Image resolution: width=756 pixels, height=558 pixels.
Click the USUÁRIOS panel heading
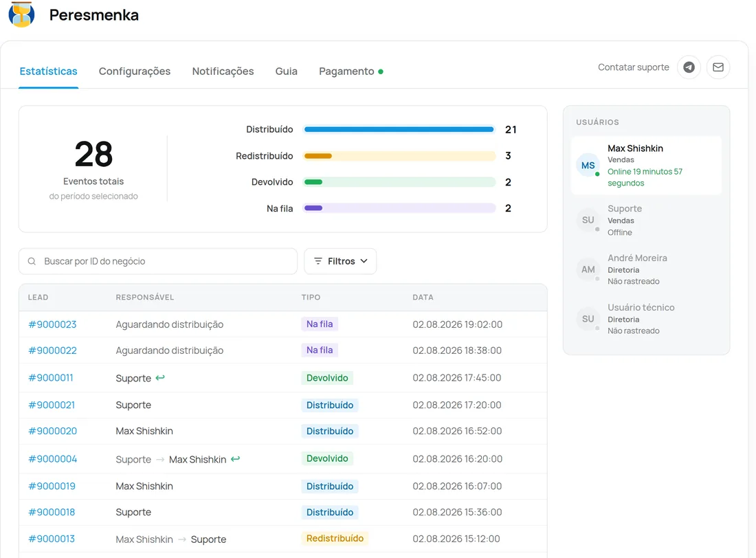[597, 122]
